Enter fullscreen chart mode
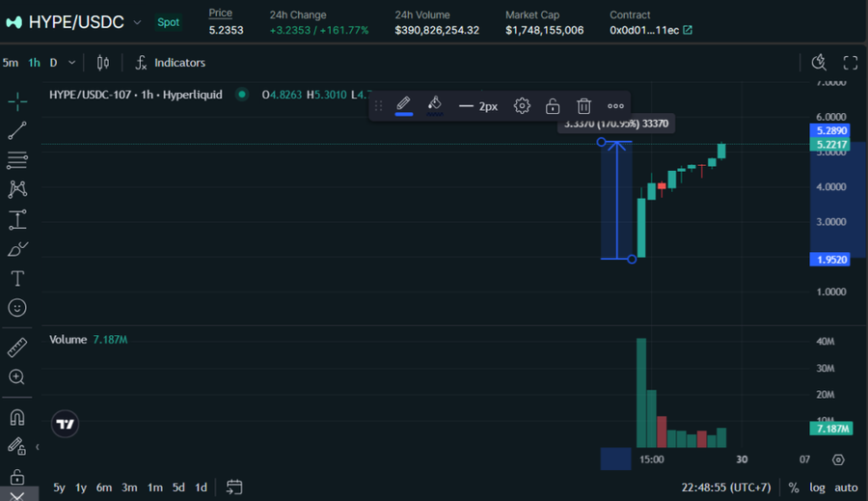 coord(851,63)
